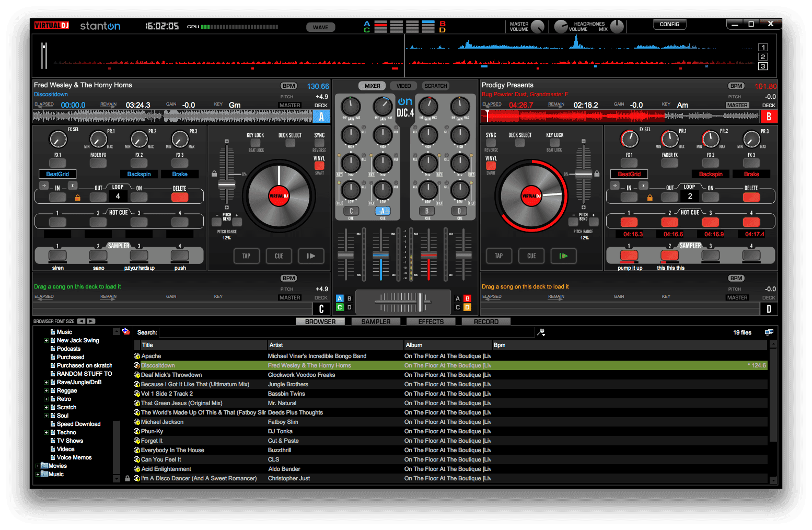Trigger the siren sampler pad

coord(57,256)
